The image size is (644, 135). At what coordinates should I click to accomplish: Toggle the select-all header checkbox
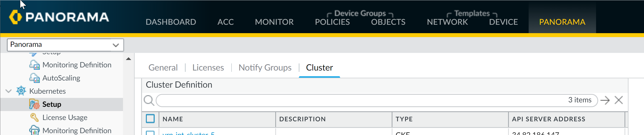150,119
